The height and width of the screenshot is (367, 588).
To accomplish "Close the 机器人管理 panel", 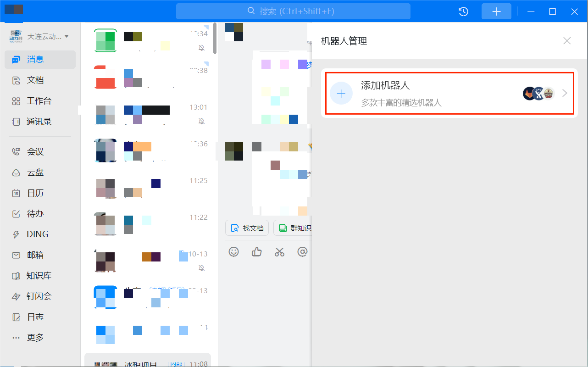I will point(567,41).
